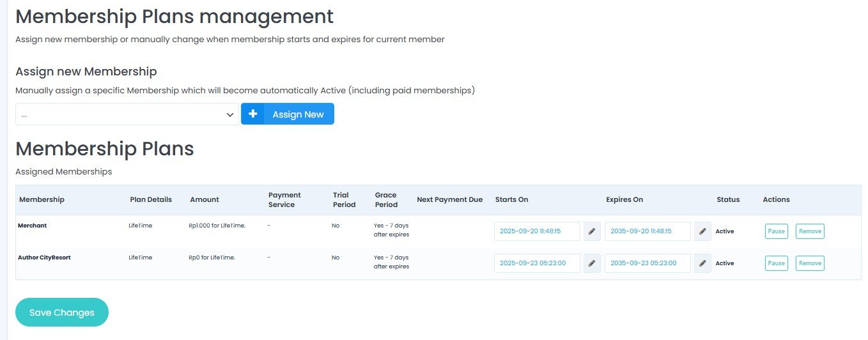Open the membership selection dropdown
Viewport: 868px width, 340px height.
click(x=127, y=114)
